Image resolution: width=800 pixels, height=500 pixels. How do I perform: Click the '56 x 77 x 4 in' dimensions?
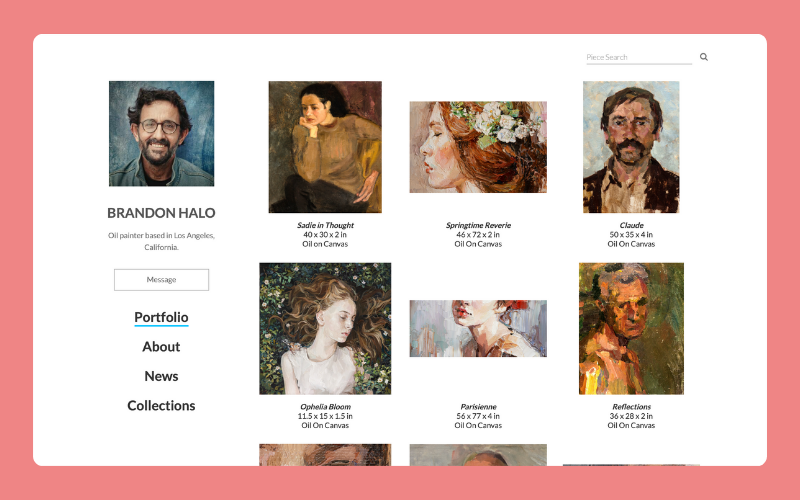coord(478,416)
